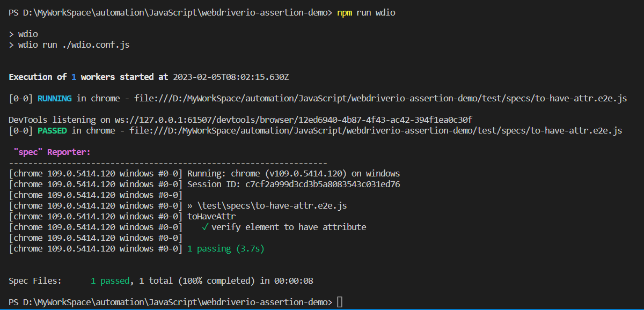
Task: Click '1 passed' in the Spec Files summary
Action: click(110, 281)
